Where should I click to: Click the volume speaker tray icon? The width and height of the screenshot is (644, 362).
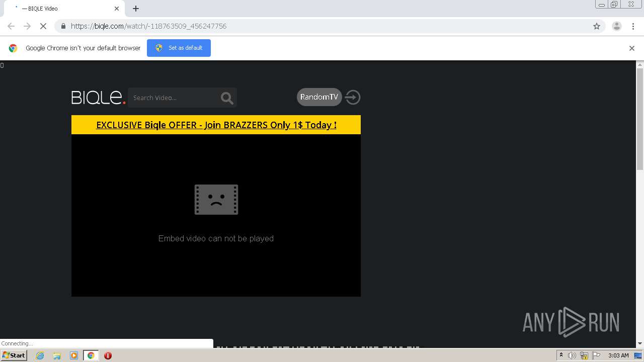[572, 355]
